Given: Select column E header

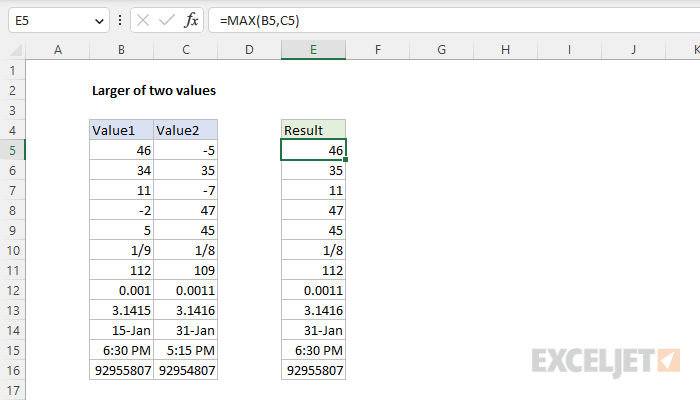Looking at the screenshot, I should point(313,50).
